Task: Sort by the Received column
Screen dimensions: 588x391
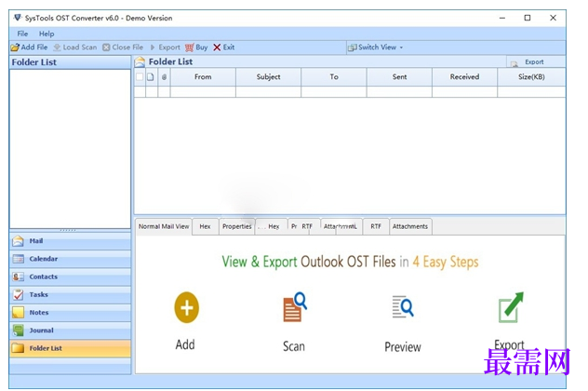Action: pyautogui.click(x=464, y=77)
